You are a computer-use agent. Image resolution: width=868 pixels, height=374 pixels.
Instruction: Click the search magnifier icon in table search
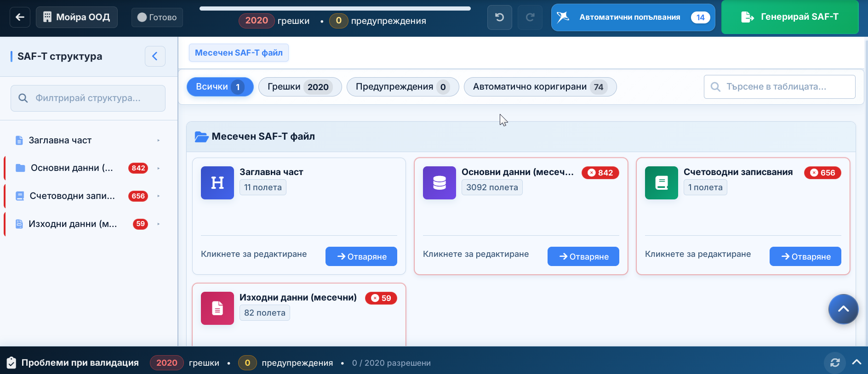(715, 87)
